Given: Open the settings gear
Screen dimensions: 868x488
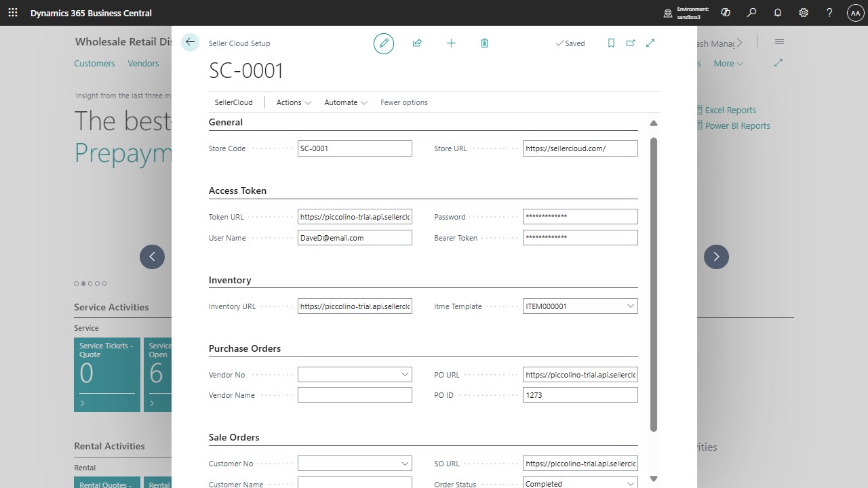Looking at the screenshot, I should (x=804, y=13).
